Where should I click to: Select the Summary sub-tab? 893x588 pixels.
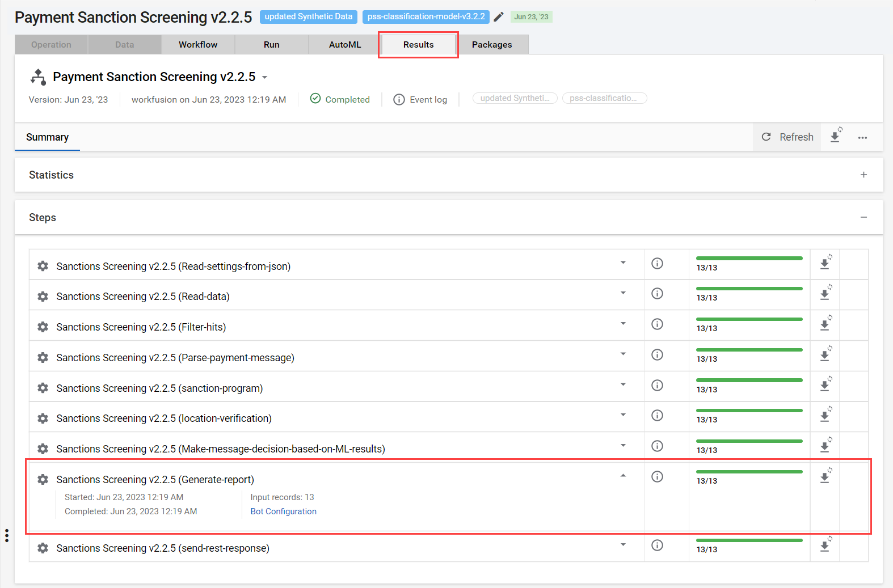(48, 137)
